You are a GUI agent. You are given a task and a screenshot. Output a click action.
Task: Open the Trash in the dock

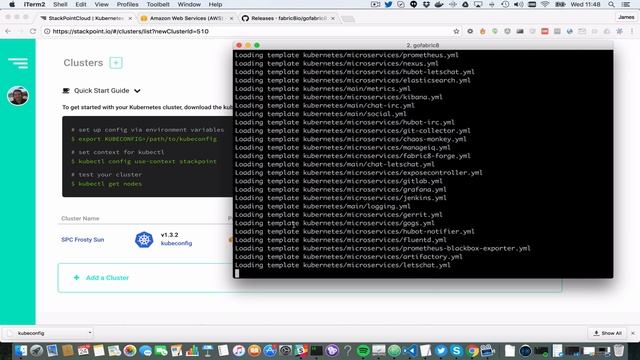619,350
